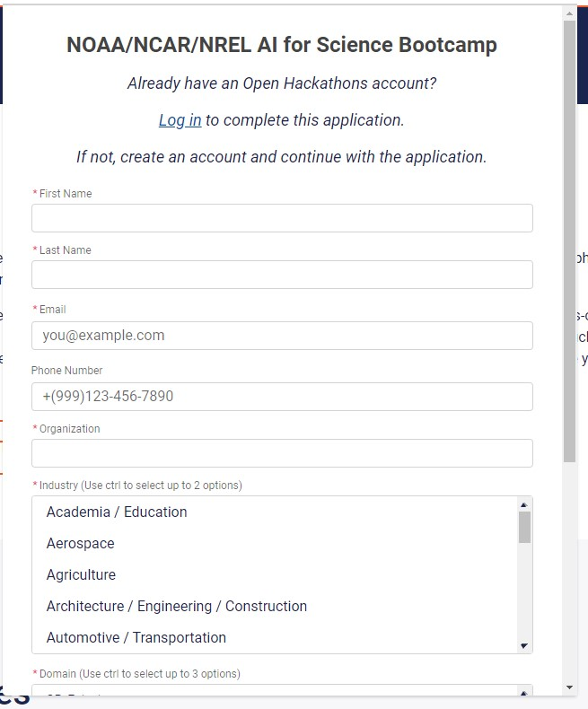Click Industry list scrollbar track below thumb
This screenshot has width=588, height=709.
coord(524,592)
